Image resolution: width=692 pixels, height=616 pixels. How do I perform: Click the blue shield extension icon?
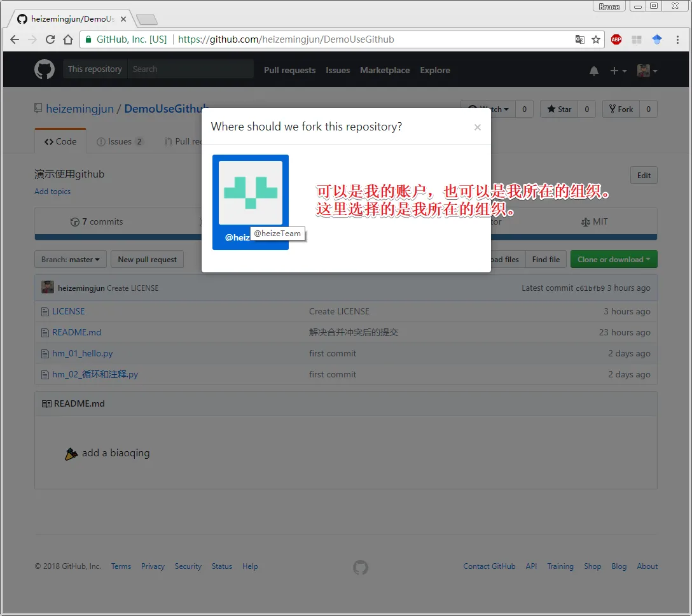pyautogui.click(x=656, y=39)
